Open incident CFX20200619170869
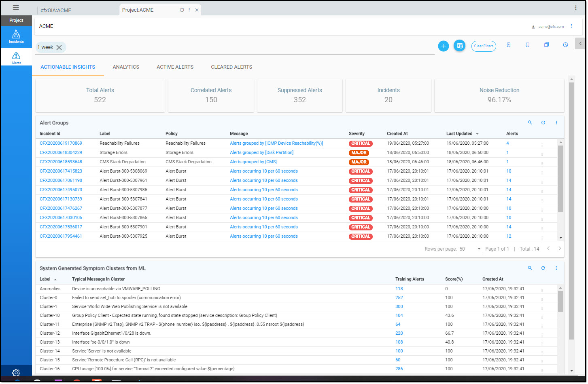The image size is (588, 384). pos(61,143)
